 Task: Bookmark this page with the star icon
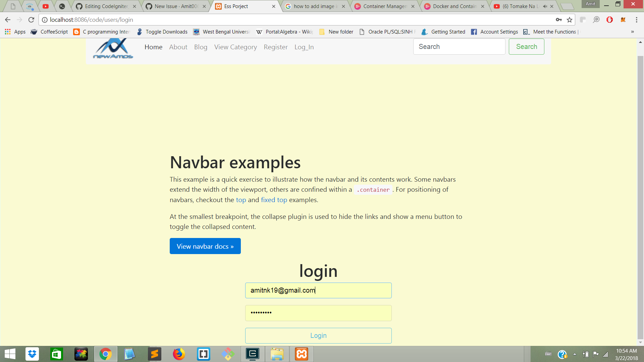(570, 20)
